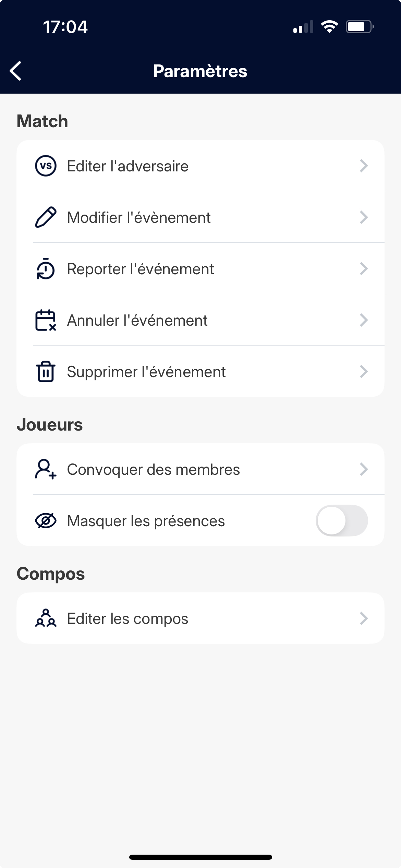
Task: Expand Editer l'adversaire chevron
Action: (x=364, y=166)
